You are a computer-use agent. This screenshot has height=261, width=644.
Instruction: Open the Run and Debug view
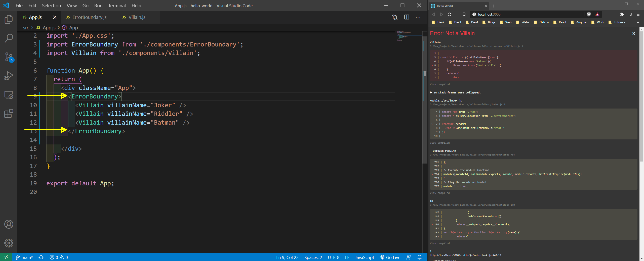(x=9, y=76)
